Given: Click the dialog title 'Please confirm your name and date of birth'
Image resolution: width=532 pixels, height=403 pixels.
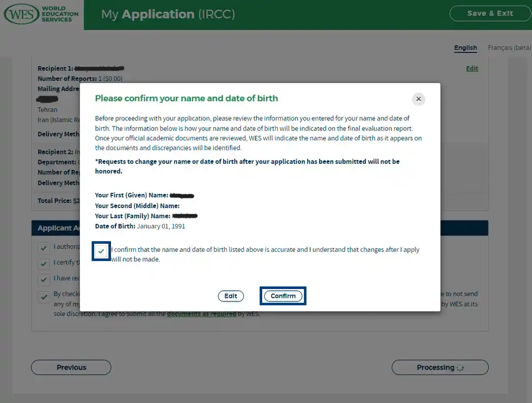Looking at the screenshot, I should pos(186,98).
